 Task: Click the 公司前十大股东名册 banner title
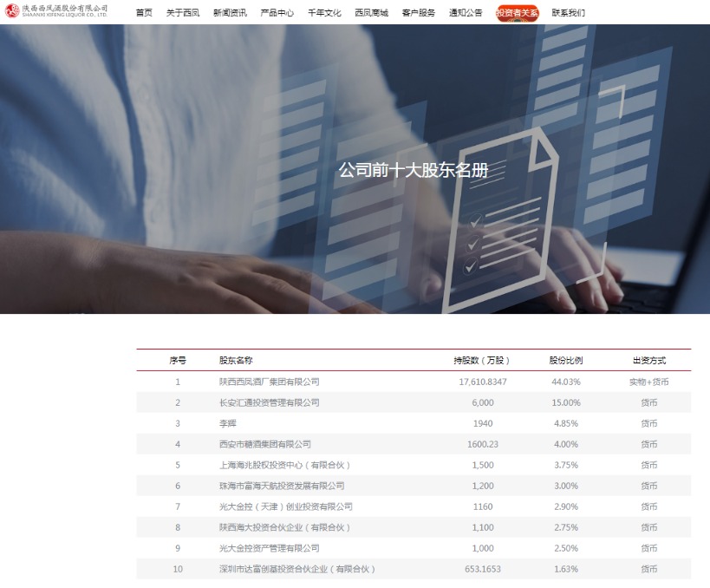(x=414, y=170)
